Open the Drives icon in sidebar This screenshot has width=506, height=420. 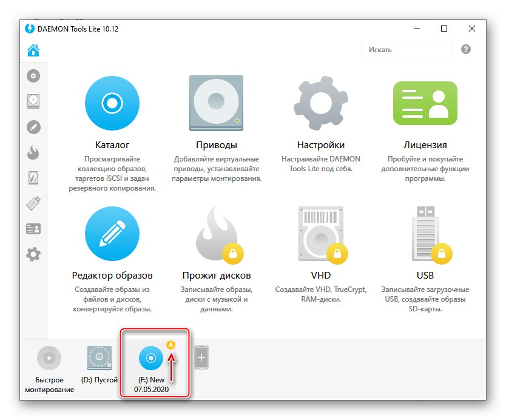(x=33, y=101)
